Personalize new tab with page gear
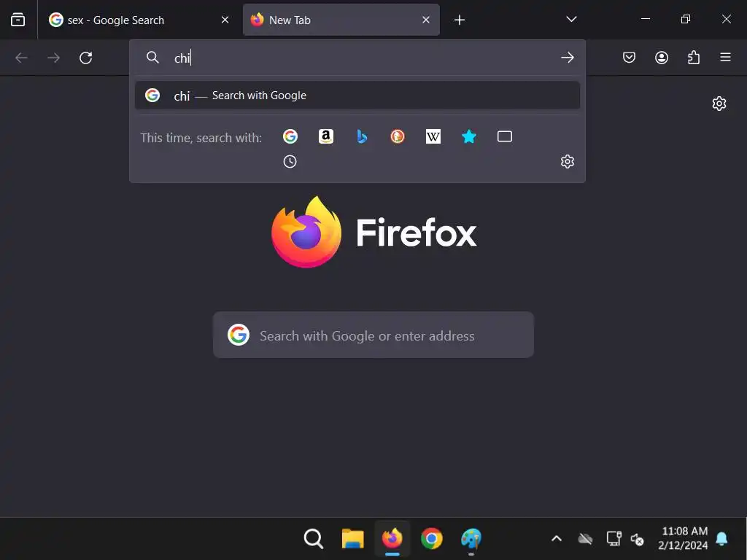This screenshot has height=560, width=747. point(719,104)
